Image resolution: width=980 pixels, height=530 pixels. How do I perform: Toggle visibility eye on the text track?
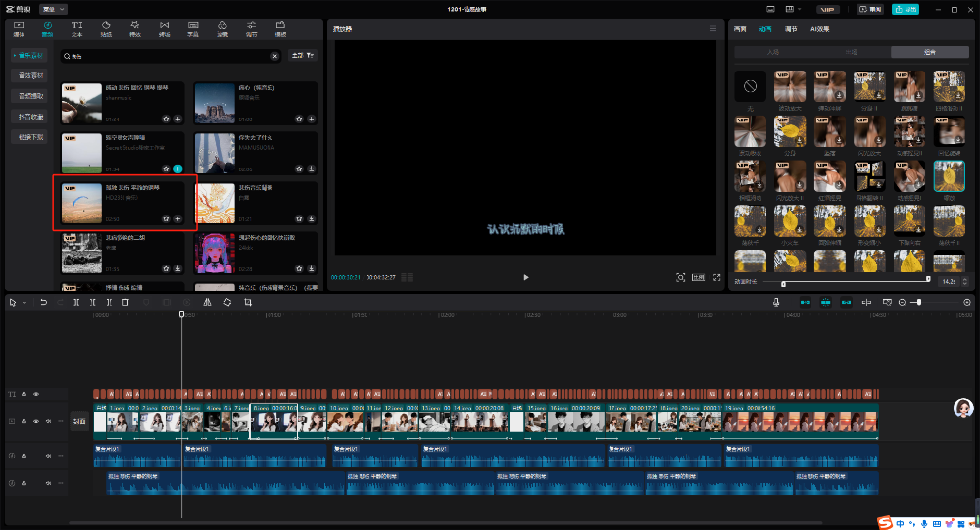(36, 394)
